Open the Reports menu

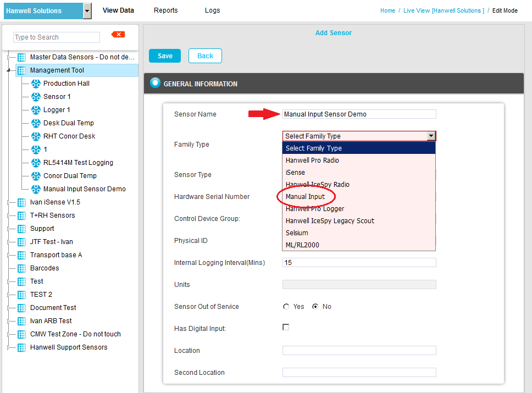click(165, 10)
